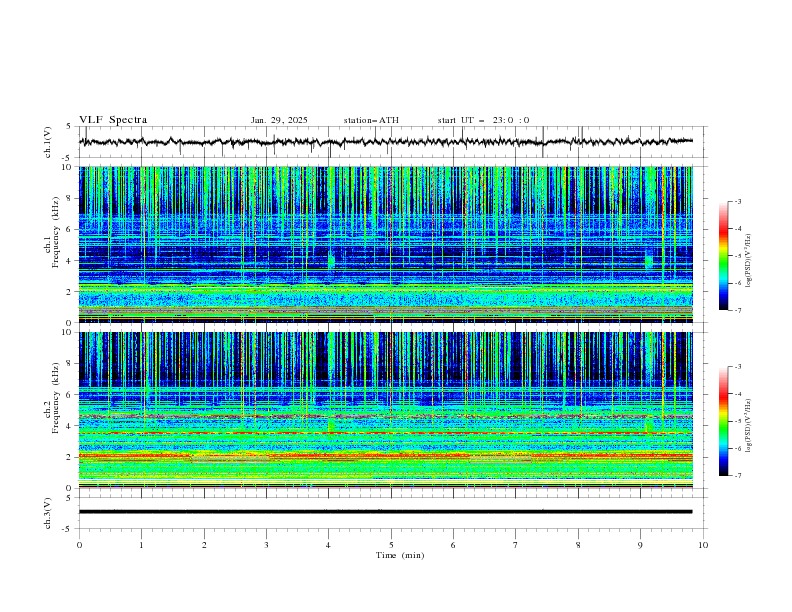Viewport: 792px width, 612px height.
Task: Click the ch.1 color scale bar
Action: (723, 256)
